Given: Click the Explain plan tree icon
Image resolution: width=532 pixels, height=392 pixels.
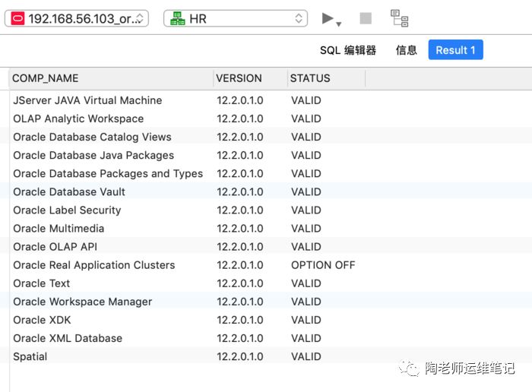Looking at the screenshot, I should pyautogui.click(x=399, y=18).
